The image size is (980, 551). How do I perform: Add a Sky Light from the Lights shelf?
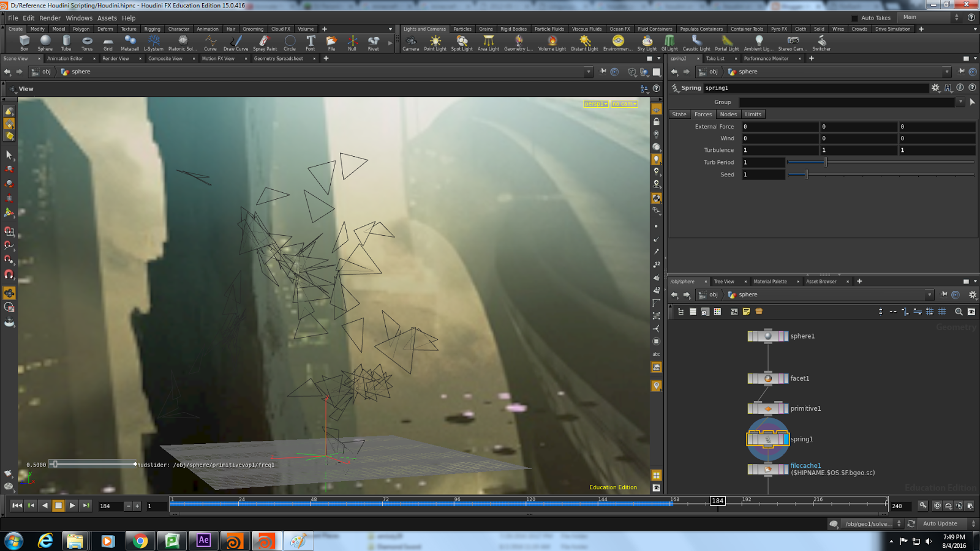pyautogui.click(x=647, y=43)
